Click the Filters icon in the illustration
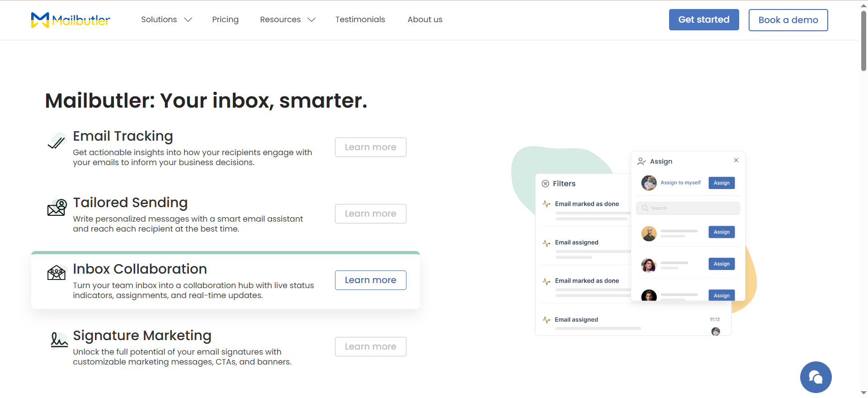This screenshot has height=398, width=868. (x=545, y=184)
